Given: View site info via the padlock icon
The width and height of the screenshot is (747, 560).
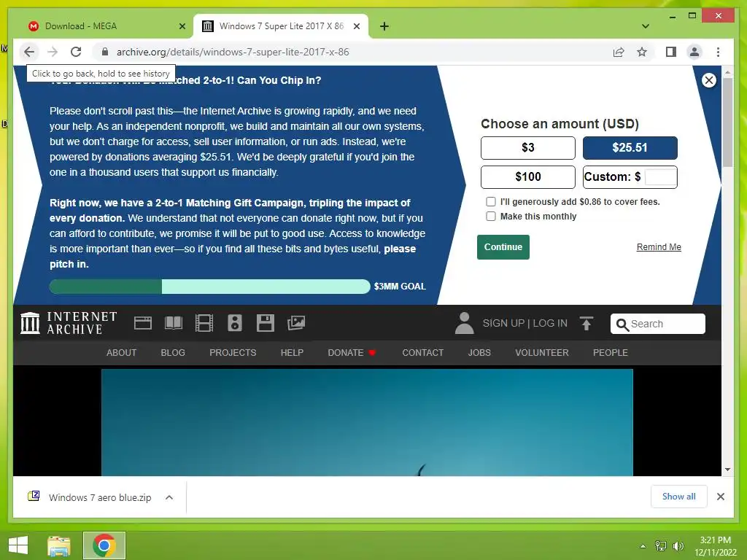Looking at the screenshot, I should coord(105,52).
